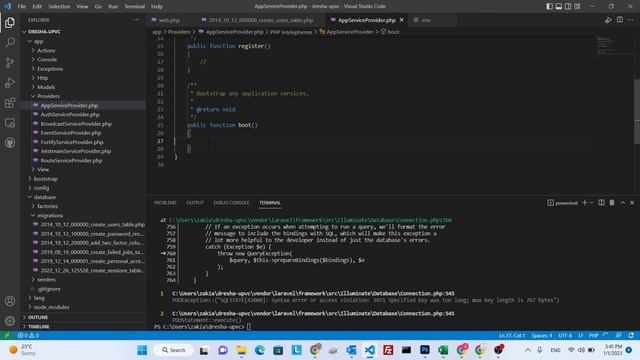
Task: Open editor more actions ellipsis
Action: coord(631,20)
